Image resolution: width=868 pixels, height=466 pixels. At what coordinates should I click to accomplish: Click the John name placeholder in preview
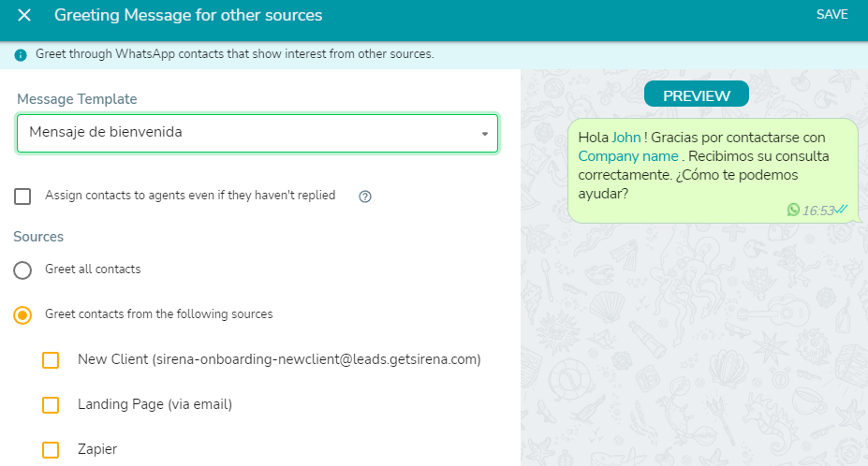coord(626,138)
